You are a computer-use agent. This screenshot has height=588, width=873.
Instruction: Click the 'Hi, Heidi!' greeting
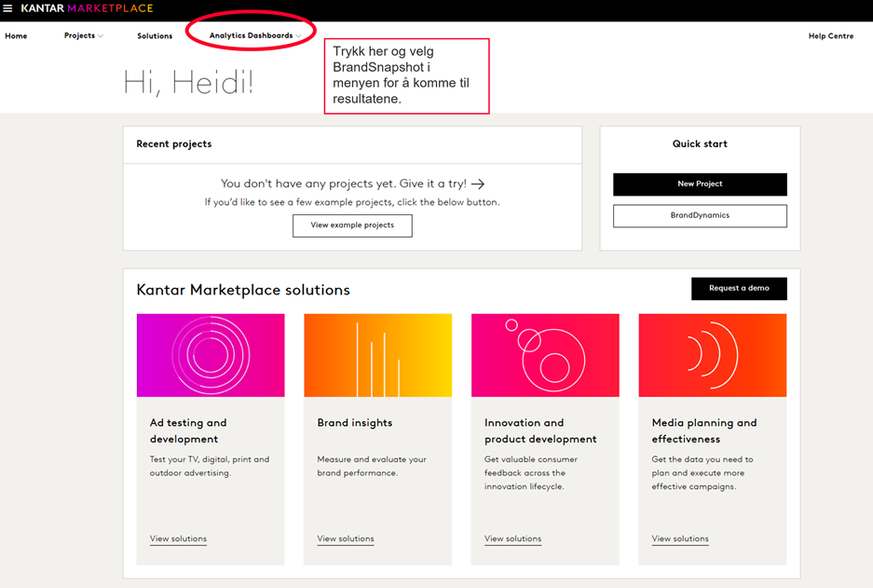189,83
